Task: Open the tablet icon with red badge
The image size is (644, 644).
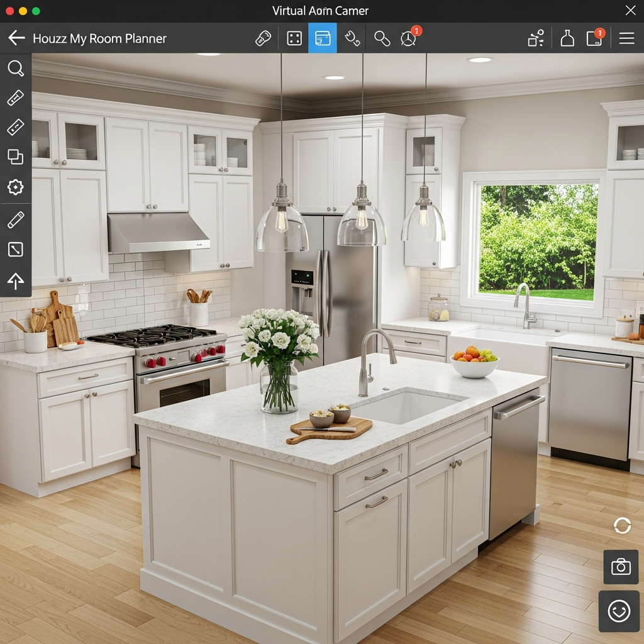Action: 594,38
